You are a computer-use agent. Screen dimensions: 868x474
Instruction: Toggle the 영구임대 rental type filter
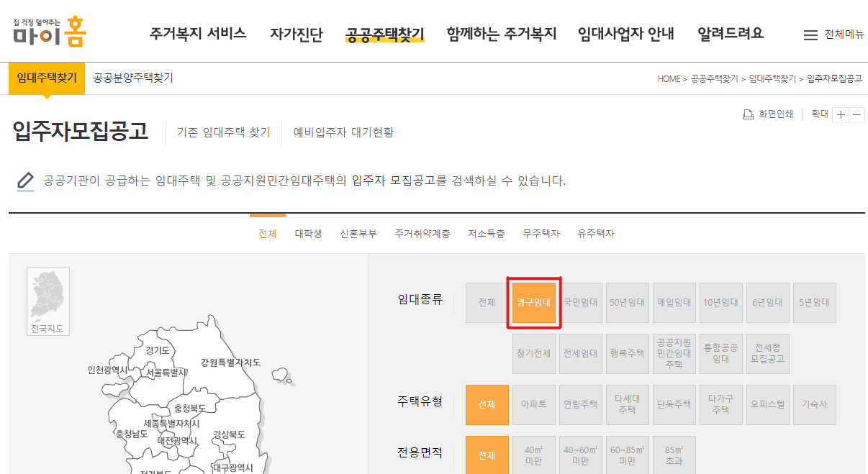pos(533,302)
